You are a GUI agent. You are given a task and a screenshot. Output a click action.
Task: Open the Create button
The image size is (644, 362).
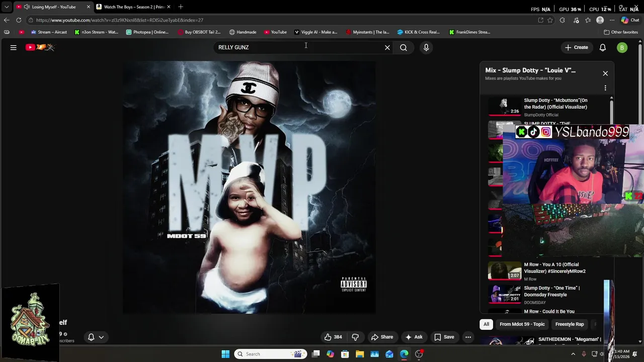576,47
